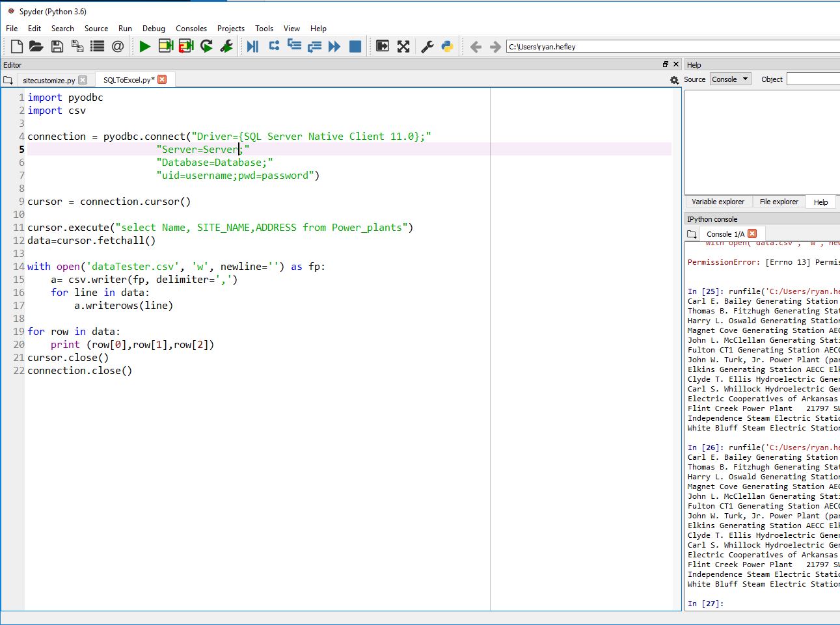Image resolution: width=840 pixels, height=625 pixels.
Task: Click the browse tabs arrow in Editor
Action: (x=8, y=79)
